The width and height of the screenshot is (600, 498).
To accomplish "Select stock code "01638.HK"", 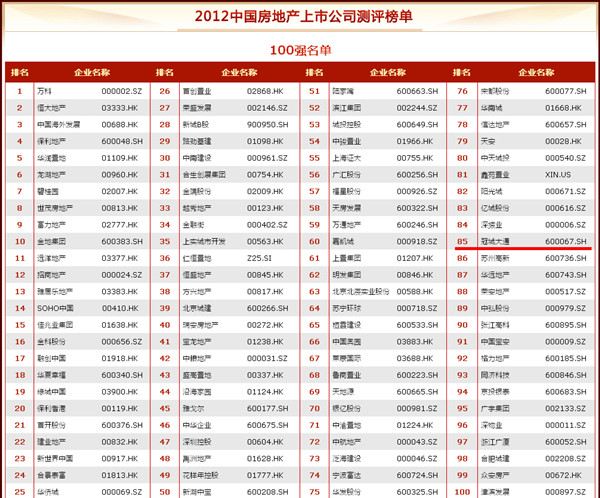I will (x=119, y=325).
